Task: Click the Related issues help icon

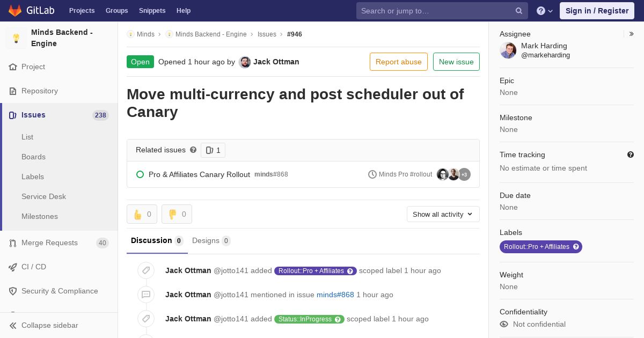Action: tap(193, 150)
